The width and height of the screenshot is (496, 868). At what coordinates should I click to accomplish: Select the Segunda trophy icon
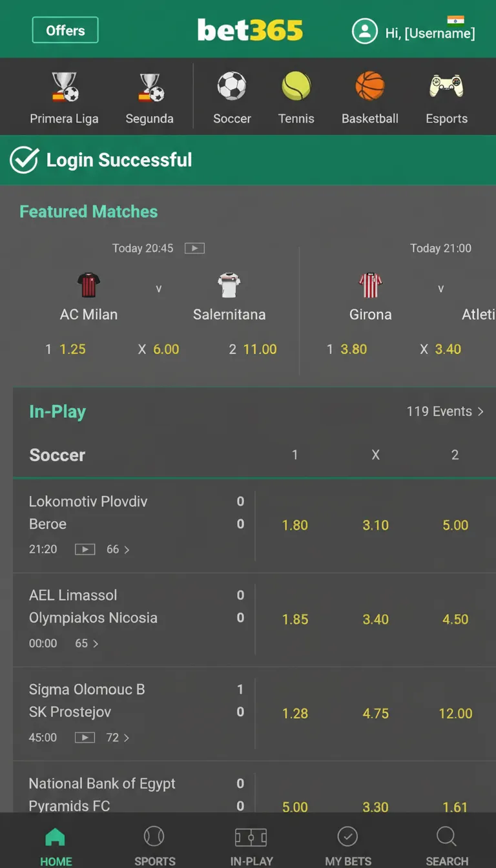(x=150, y=87)
